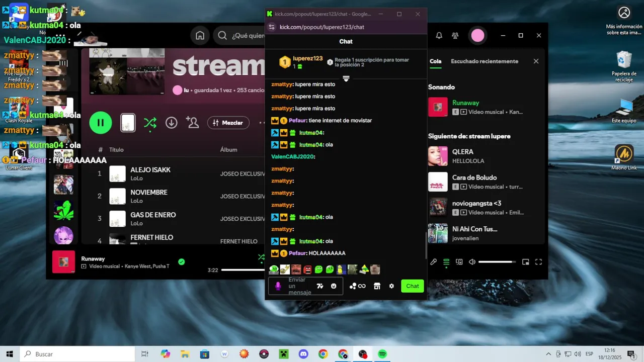
Task: Open the mini player icon
Action: (525, 262)
